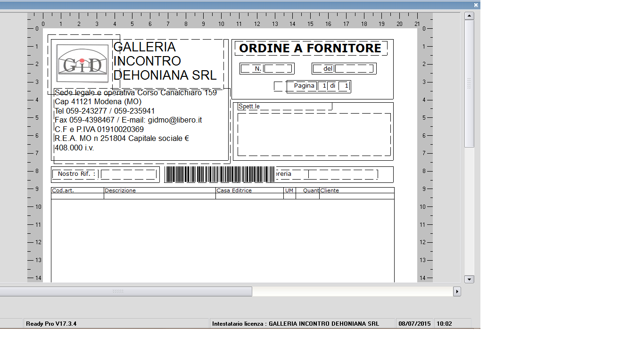Select the 'Nostro Rif. :' label

pos(76,174)
